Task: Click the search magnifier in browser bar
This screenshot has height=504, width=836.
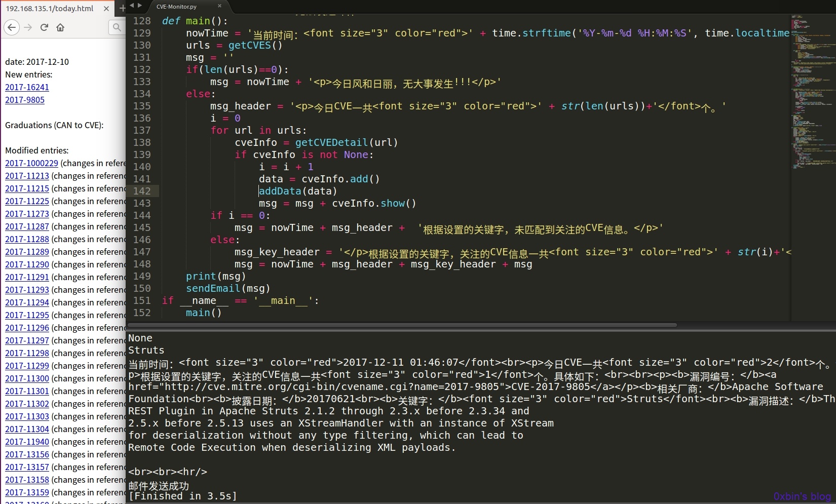Action: pos(117,27)
